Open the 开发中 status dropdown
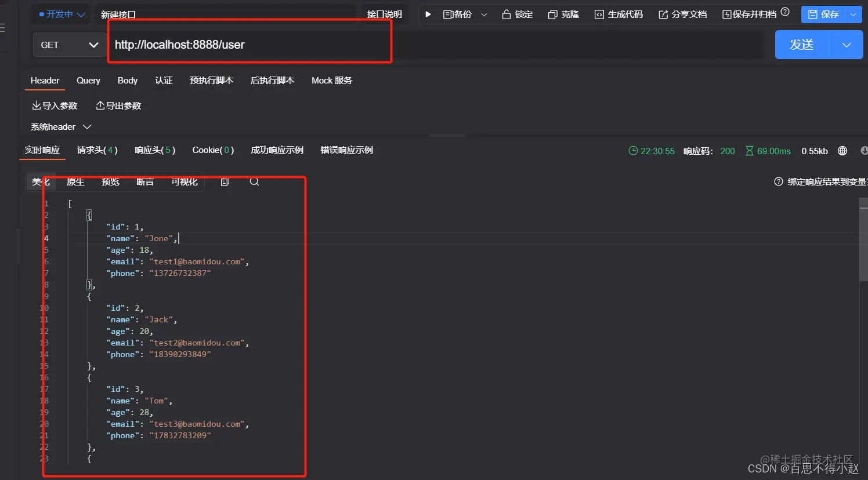The width and height of the screenshot is (868, 480). tap(62, 14)
